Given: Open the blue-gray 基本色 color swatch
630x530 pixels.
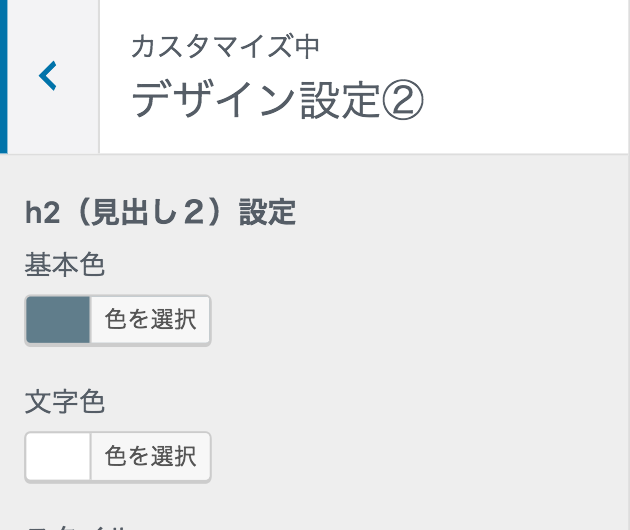Looking at the screenshot, I should [58, 320].
